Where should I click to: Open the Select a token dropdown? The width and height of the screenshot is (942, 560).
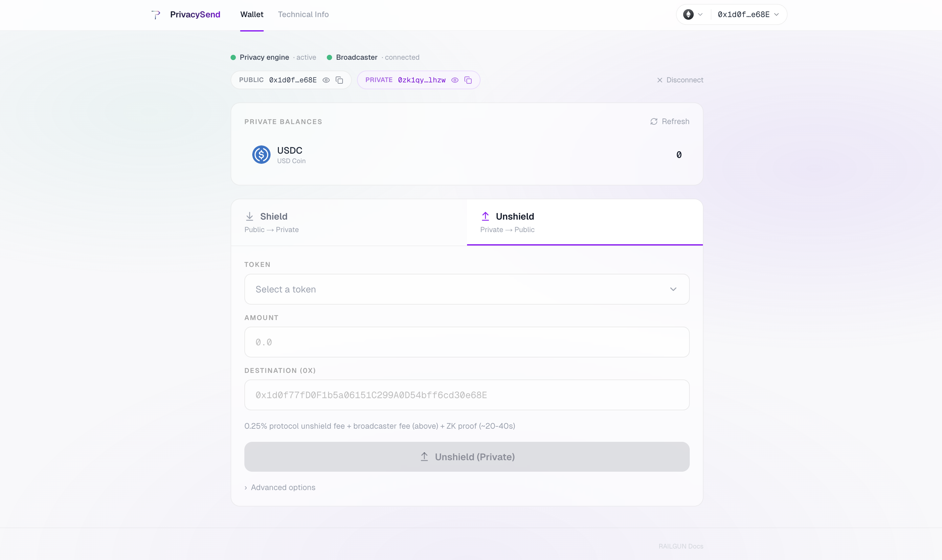coord(467,289)
